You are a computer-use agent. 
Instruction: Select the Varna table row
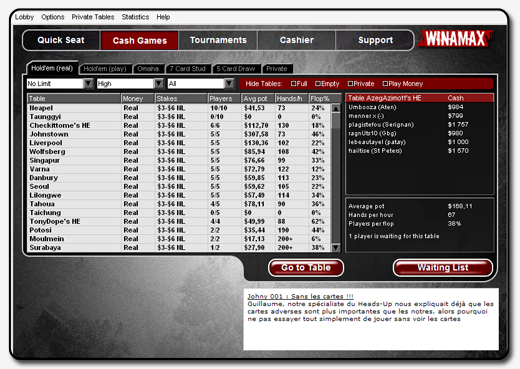[179, 169]
